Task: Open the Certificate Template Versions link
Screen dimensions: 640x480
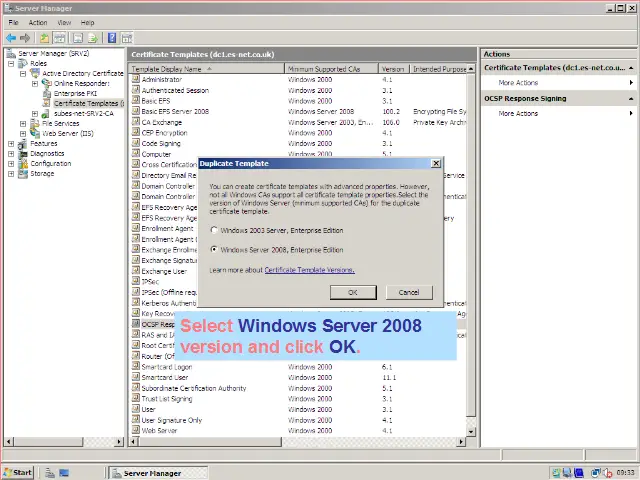Action: 309,270
